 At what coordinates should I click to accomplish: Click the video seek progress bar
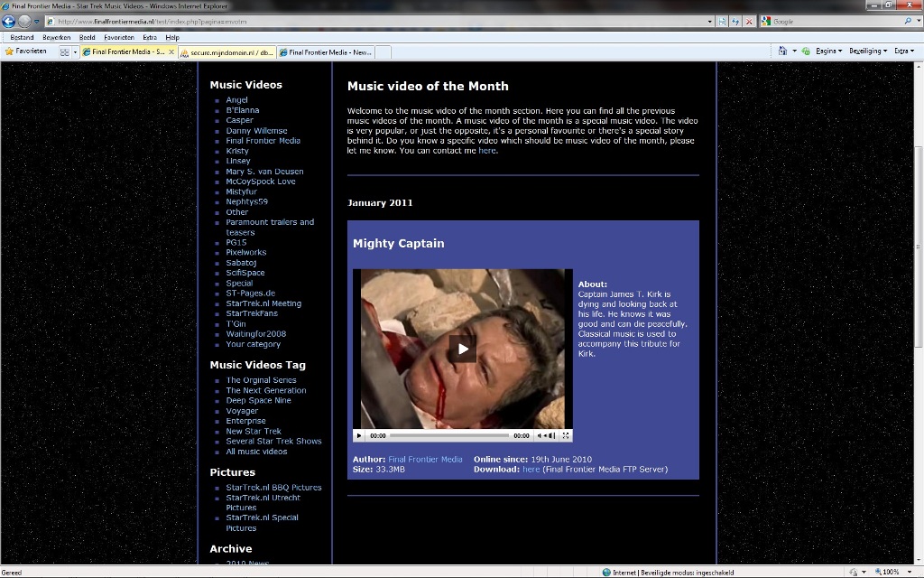pos(449,436)
